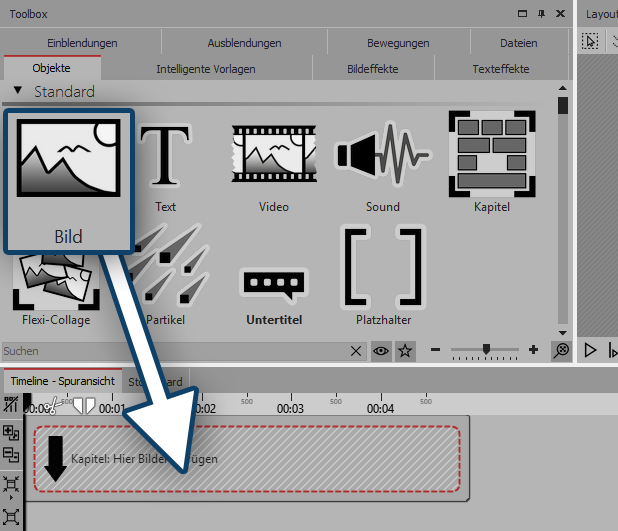Click the 00:04 mark on timeline ruler
Screen dimensions: 618x531
point(380,408)
